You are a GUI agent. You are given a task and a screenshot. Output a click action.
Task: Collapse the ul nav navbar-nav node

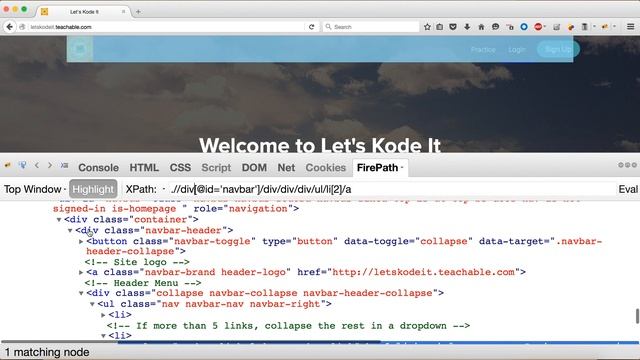92,304
